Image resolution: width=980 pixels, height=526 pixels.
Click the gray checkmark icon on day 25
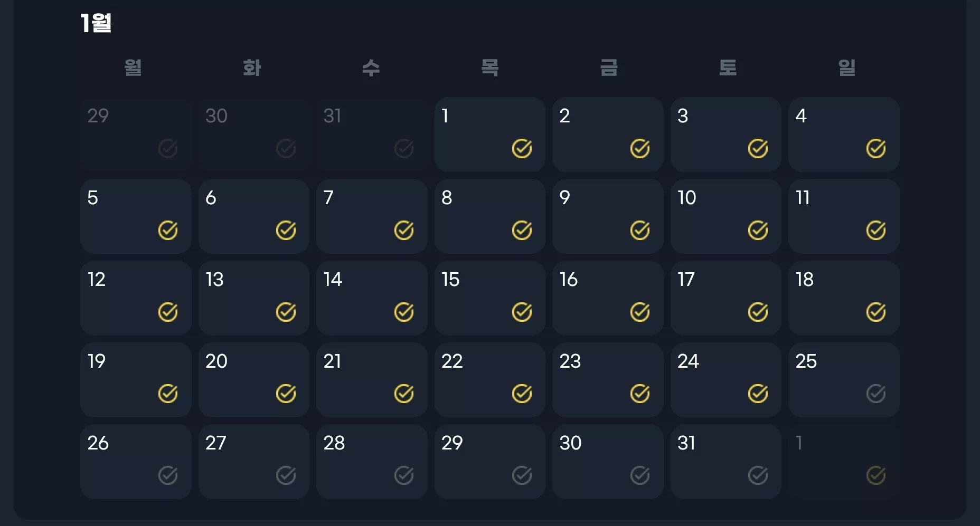[875, 394]
